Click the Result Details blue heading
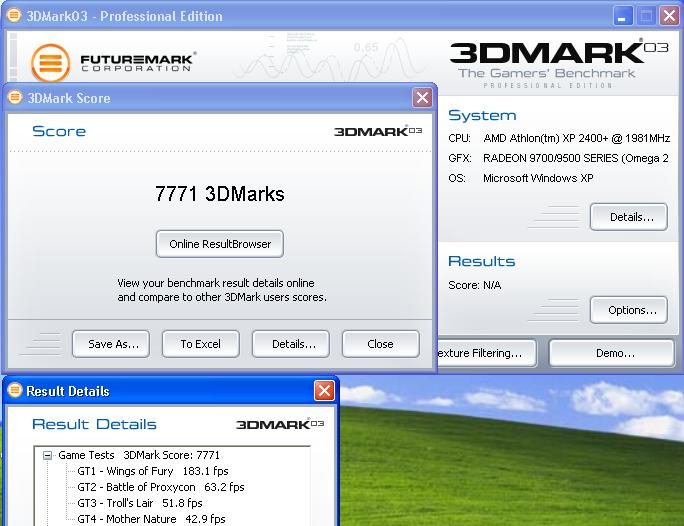Screen dimensions: 684x526 coord(94,424)
